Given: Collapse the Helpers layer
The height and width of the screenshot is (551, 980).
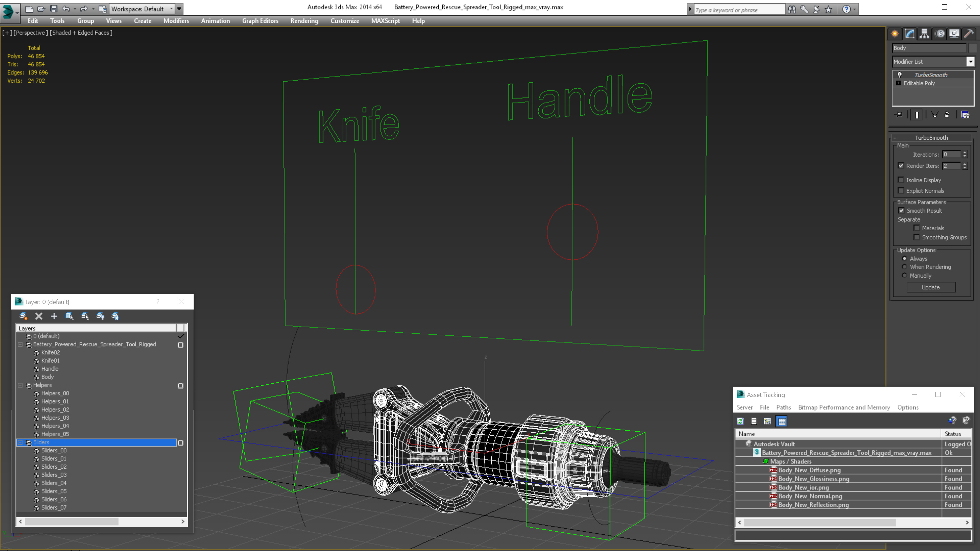Looking at the screenshot, I should tap(20, 385).
